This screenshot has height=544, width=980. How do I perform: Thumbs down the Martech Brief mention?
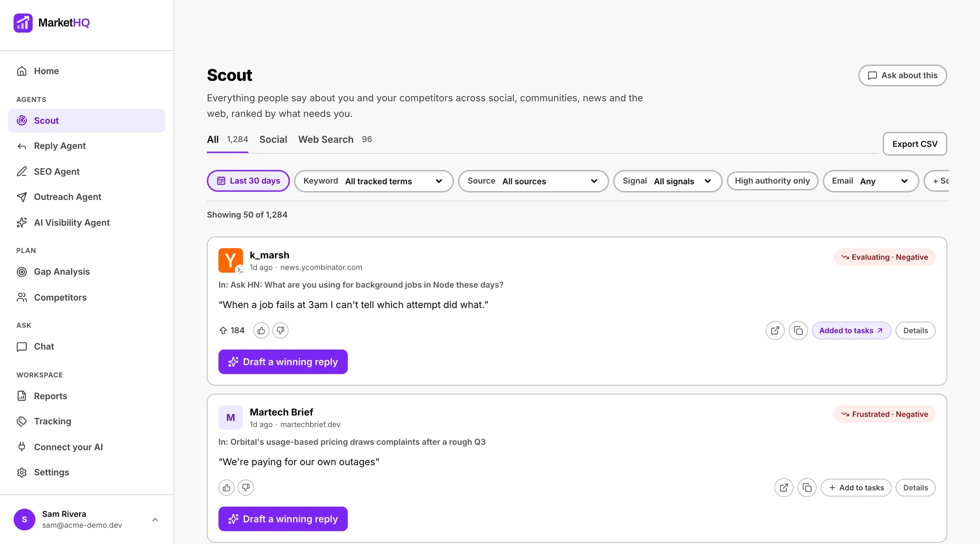click(246, 488)
